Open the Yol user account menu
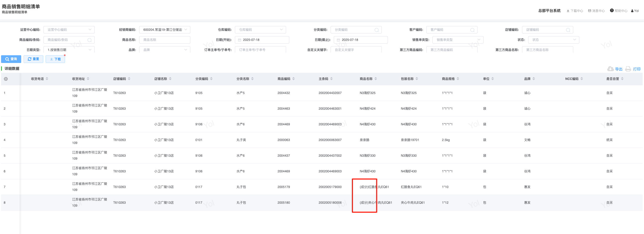 (x=635, y=11)
